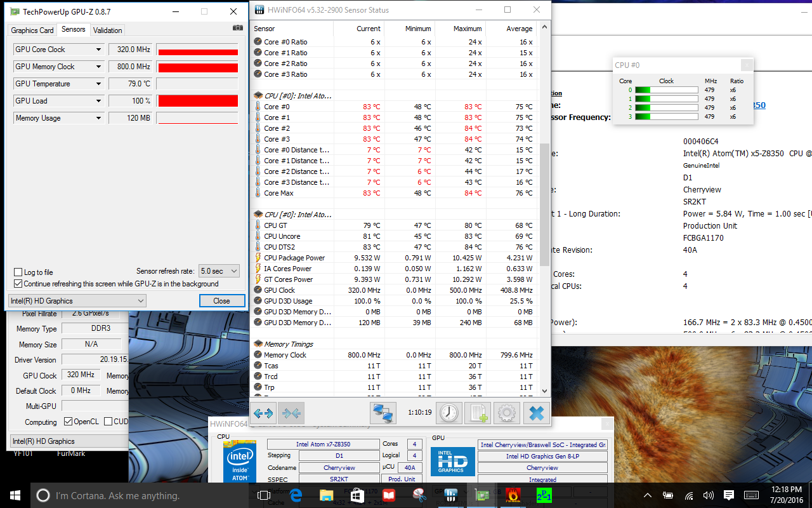Enable the Log to file checkbox
Screen dimensions: 812x508
[x=18, y=272]
